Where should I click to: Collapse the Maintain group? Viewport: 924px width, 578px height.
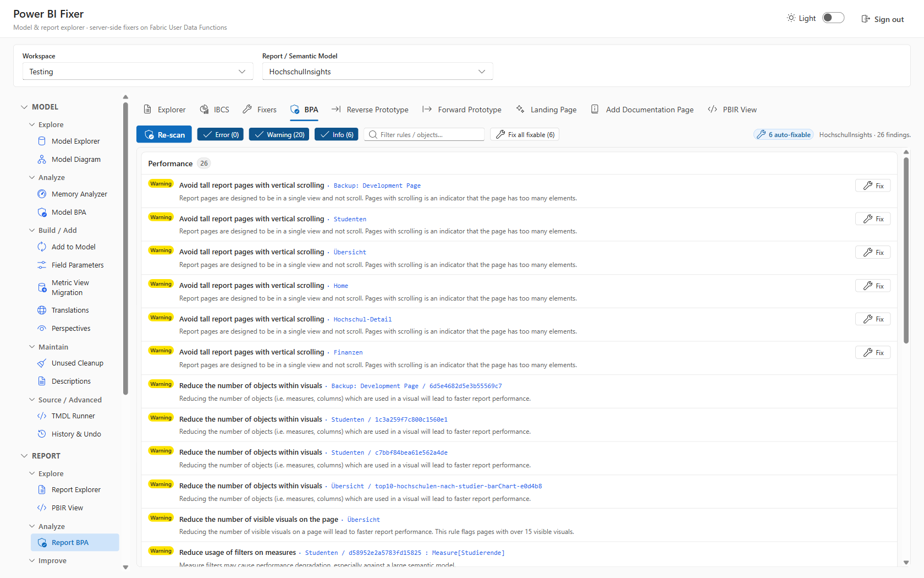click(32, 347)
